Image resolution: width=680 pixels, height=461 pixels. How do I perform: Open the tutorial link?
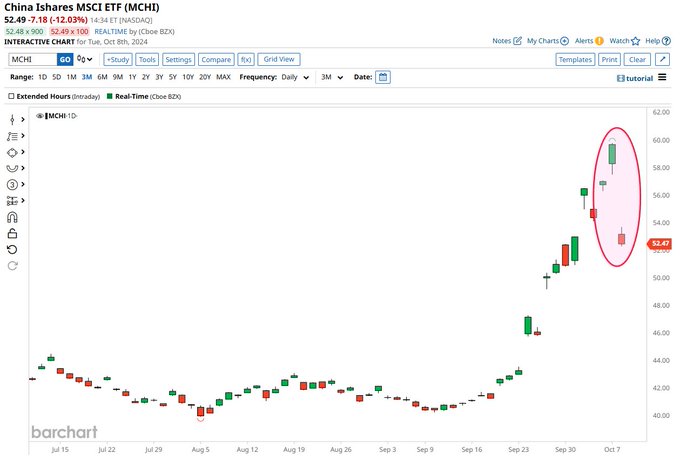635,78
